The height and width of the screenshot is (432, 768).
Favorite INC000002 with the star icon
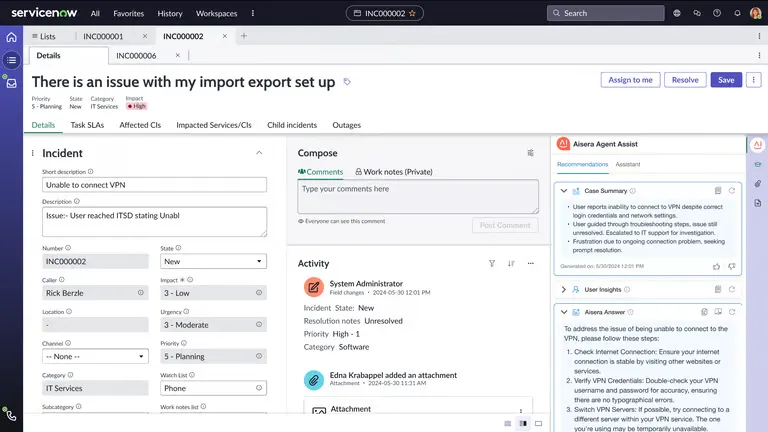[x=412, y=13]
